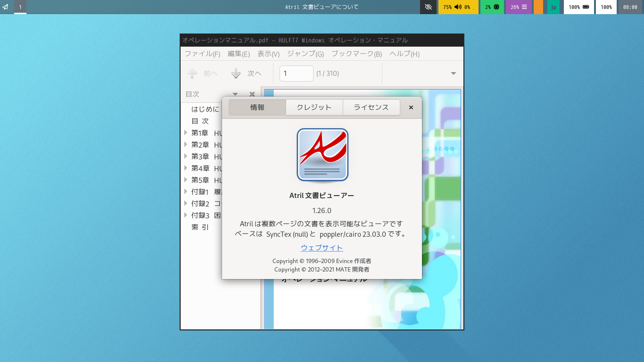Open the ファイル(F) menu
This screenshot has height=362, width=644.
[202, 54]
